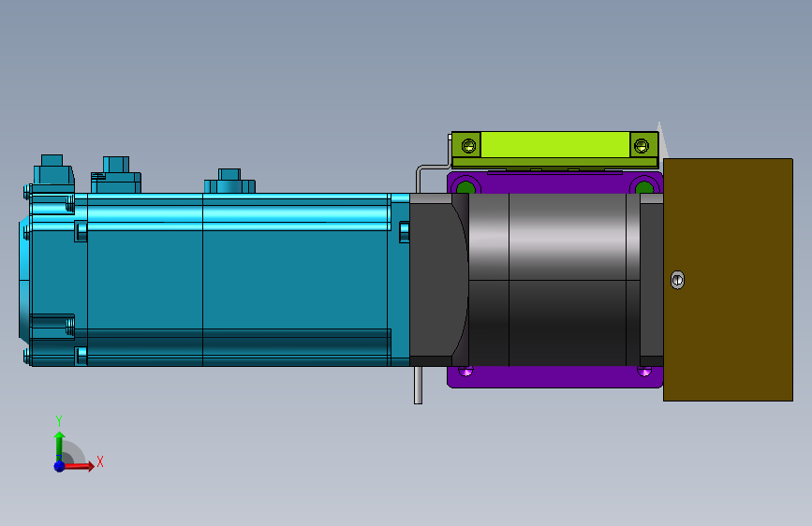This screenshot has width=812, height=526.
Task: Click the red X axis arrow of the triad
Action: [79, 466]
